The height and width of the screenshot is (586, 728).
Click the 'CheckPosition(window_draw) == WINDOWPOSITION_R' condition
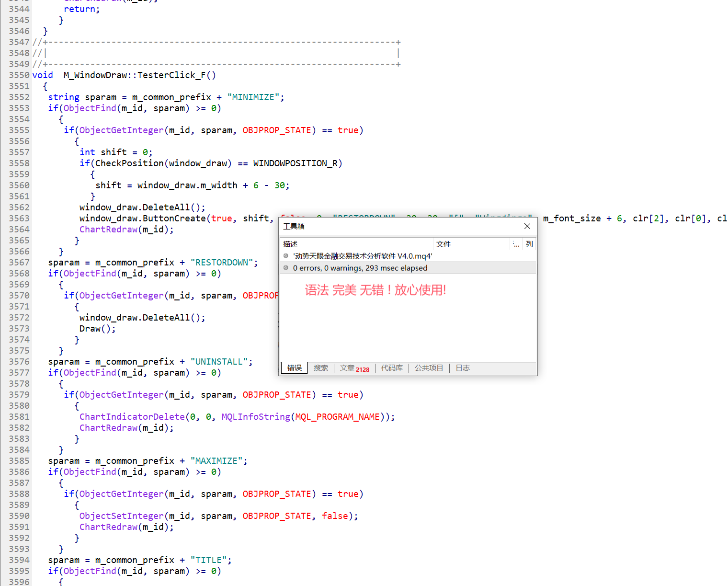(217, 163)
